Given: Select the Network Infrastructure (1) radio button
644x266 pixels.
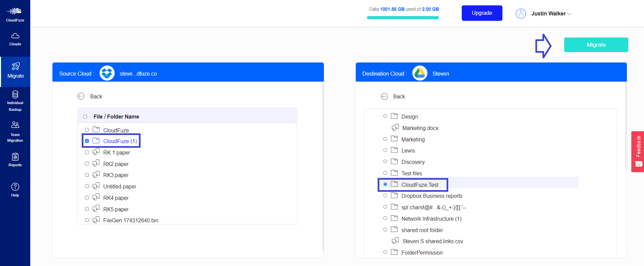Looking at the screenshot, I should (385, 218).
